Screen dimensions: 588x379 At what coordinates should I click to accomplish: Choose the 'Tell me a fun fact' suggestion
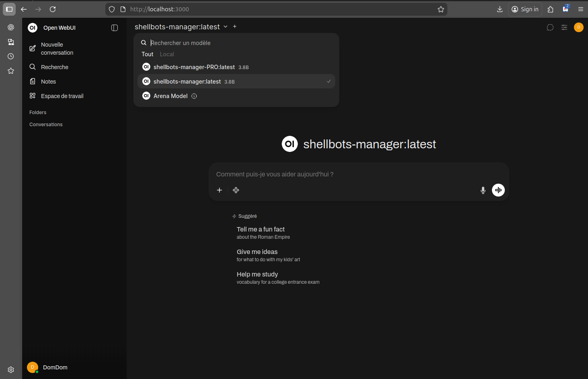[x=261, y=232]
